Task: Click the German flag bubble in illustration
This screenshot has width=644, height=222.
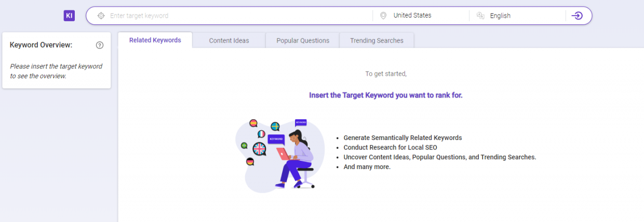Action: 250,162
